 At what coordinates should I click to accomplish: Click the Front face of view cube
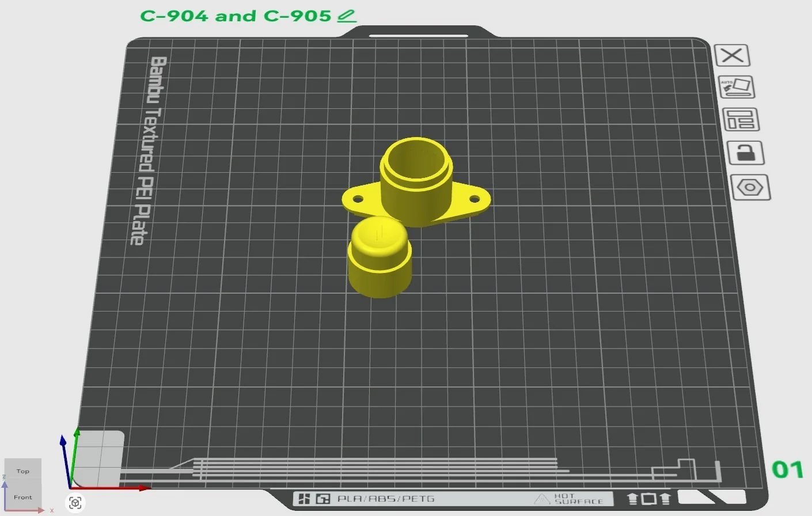point(23,497)
